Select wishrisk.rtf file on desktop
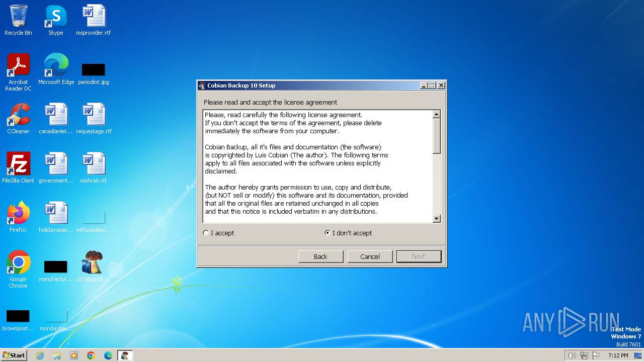 [94, 168]
